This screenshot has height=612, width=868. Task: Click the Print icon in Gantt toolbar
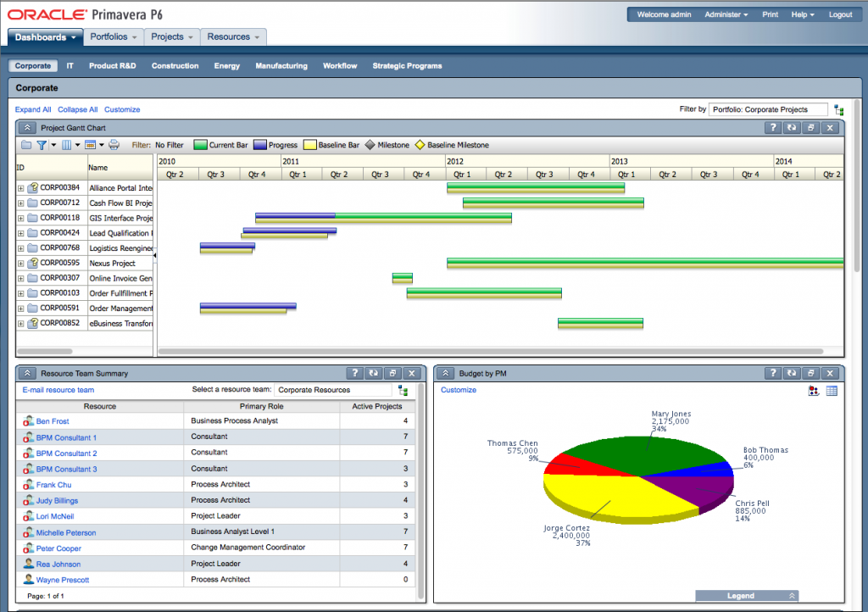coord(114,145)
